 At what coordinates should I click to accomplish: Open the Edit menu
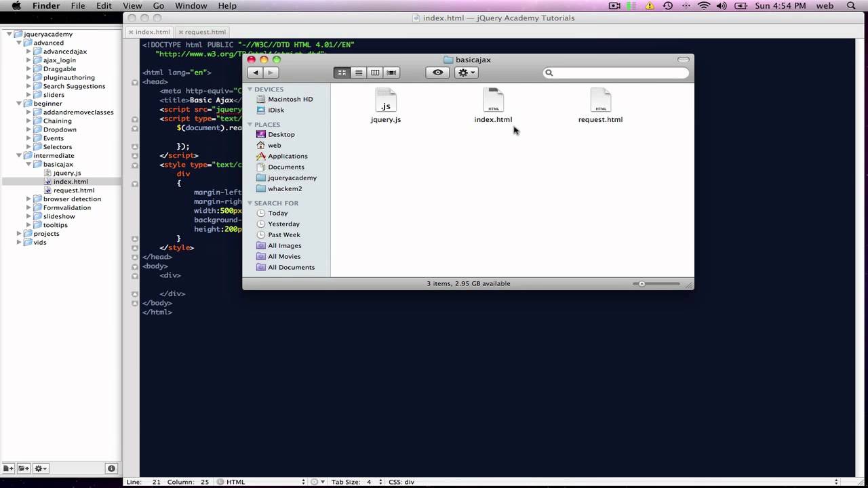pos(104,6)
